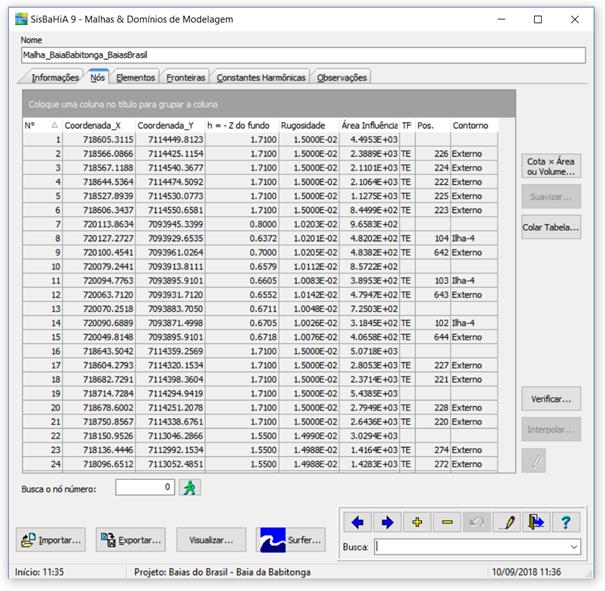Open help with question mark icon
The image size is (605, 591).
click(x=566, y=522)
